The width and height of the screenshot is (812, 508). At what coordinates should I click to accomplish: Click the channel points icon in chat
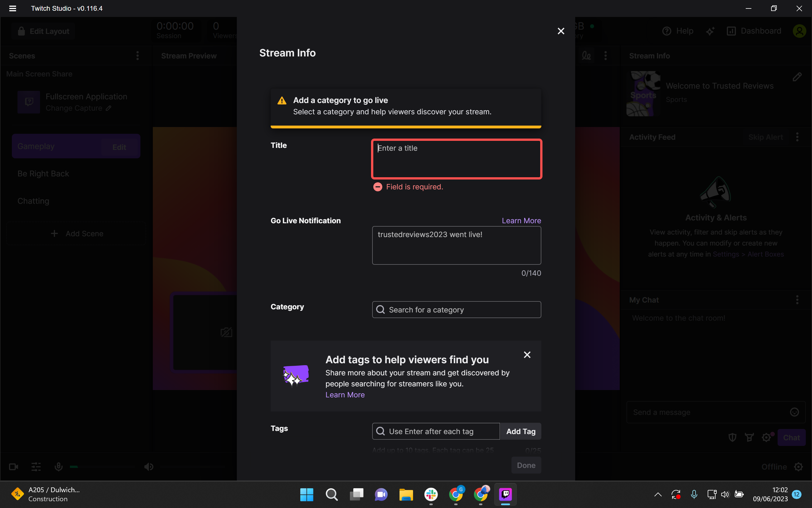(x=749, y=437)
